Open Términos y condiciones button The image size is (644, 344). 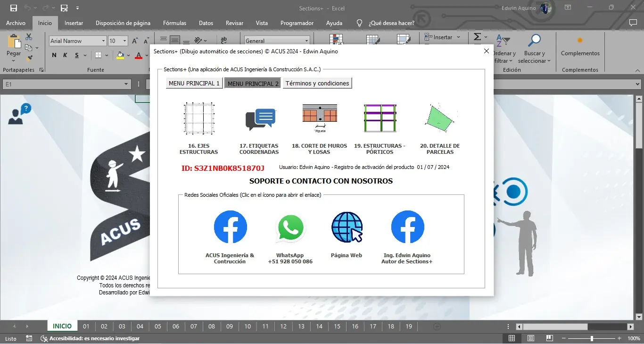pyautogui.click(x=317, y=84)
